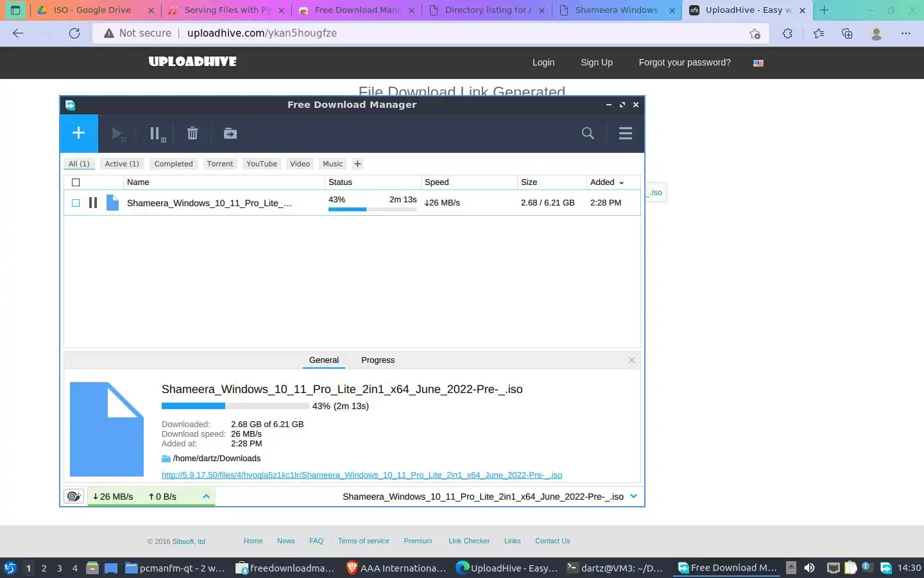
Task: Tick the select all downloads checkbox
Action: (76, 182)
